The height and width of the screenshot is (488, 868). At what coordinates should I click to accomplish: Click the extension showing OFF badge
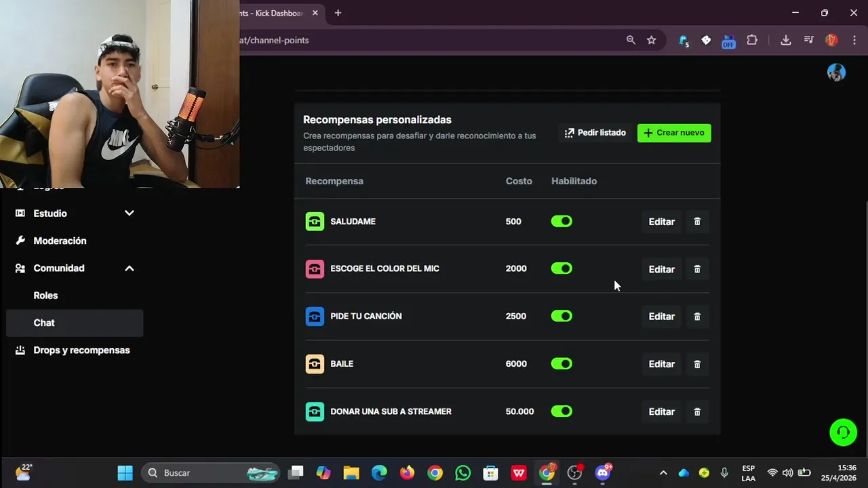(728, 41)
